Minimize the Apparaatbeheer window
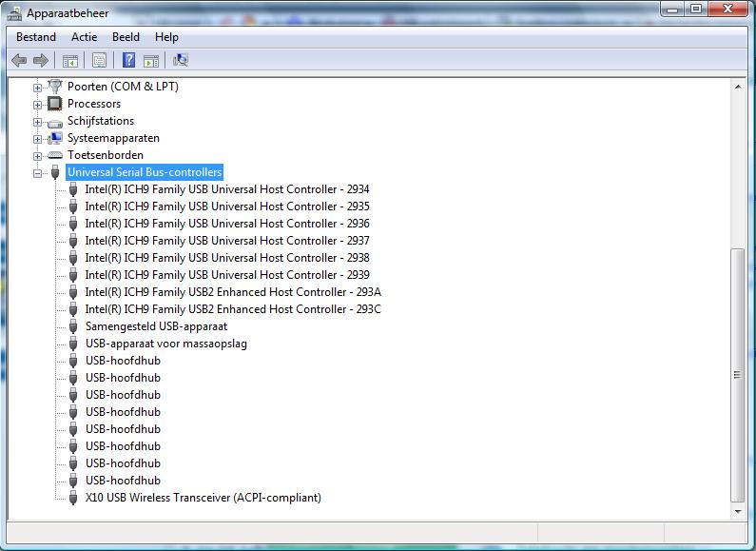756x551 pixels. [673, 10]
